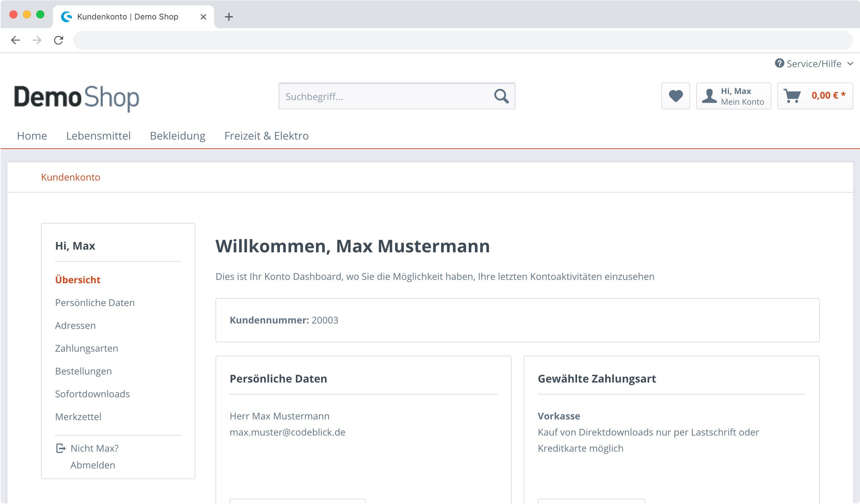Open the Mein Konto button
860x504 pixels.
click(x=733, y=96)
